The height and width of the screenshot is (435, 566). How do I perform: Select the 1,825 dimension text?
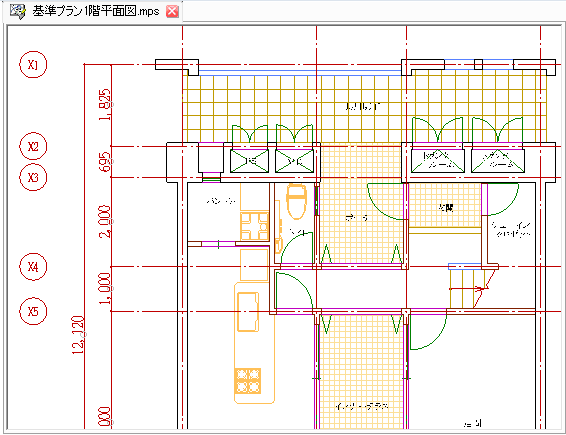(105, 105)
